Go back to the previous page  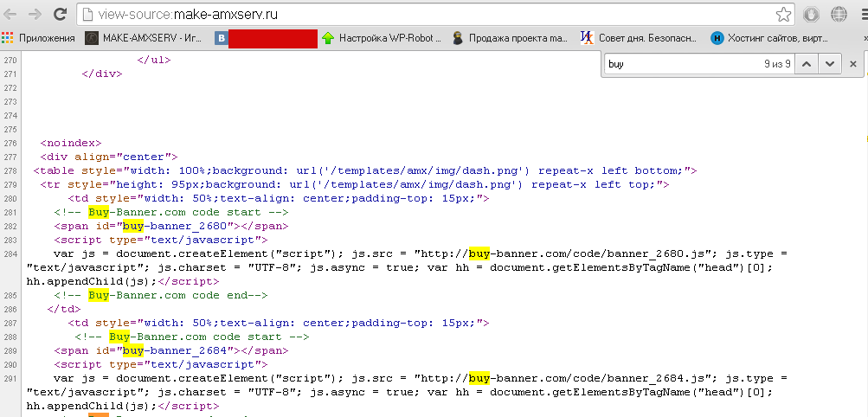click(x=11, y=14)
